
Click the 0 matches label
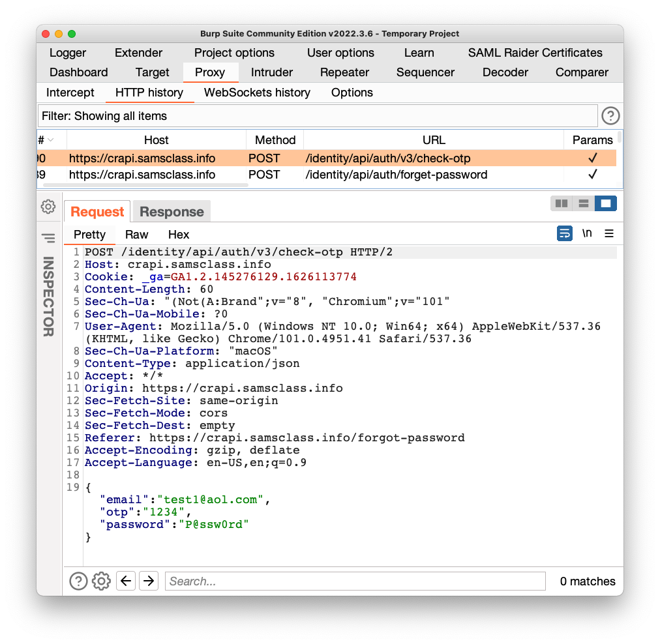pos(587,581)
